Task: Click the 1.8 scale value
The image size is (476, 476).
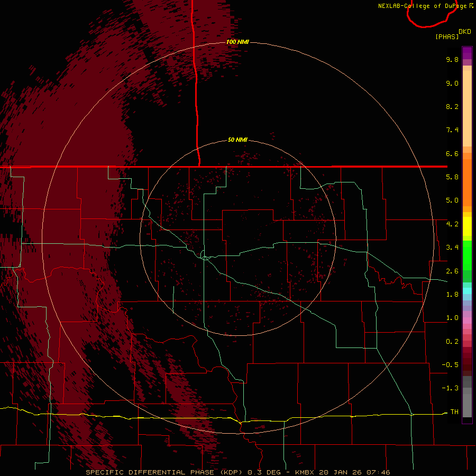Action: 452,295
